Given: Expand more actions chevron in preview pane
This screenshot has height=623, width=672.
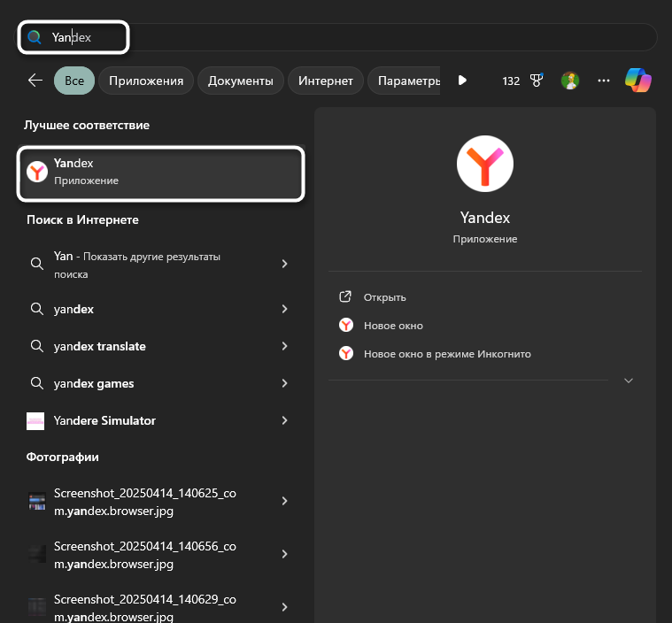Looking at the screenshot, I should (x=629, y=381).
